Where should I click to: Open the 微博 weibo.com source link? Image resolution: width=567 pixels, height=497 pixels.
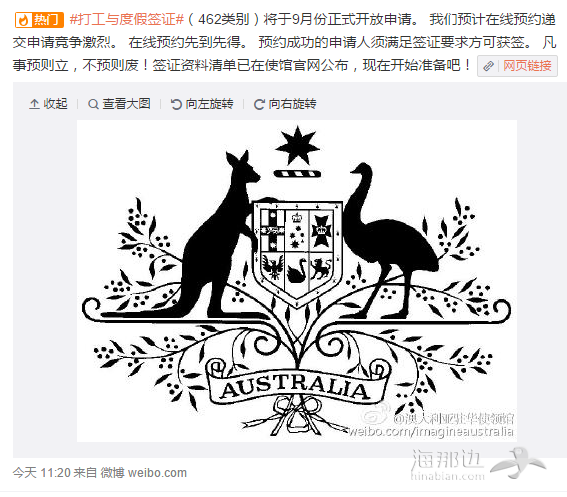[144, 472]
